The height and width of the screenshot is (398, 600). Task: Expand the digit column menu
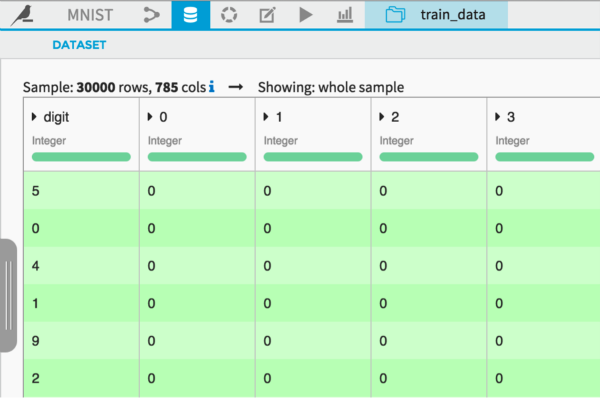click(34, 117)
